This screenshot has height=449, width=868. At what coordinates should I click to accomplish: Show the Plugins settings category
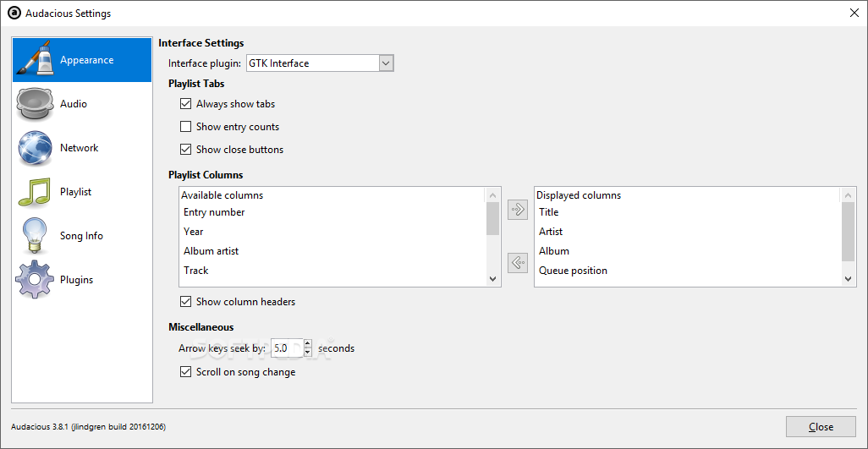82,280
